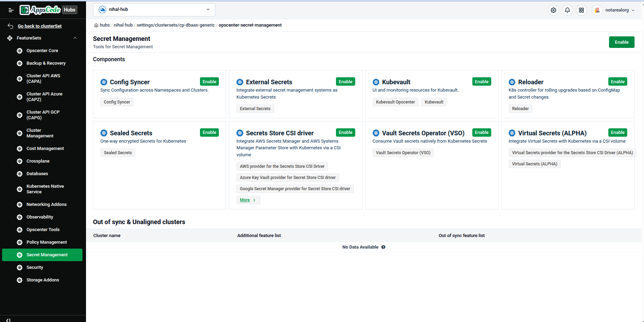The image size is (644, 322).
Task: Click settings/clustersets/cp-dbaas-generic breadcrumb
Action: (x=176, y=25)
